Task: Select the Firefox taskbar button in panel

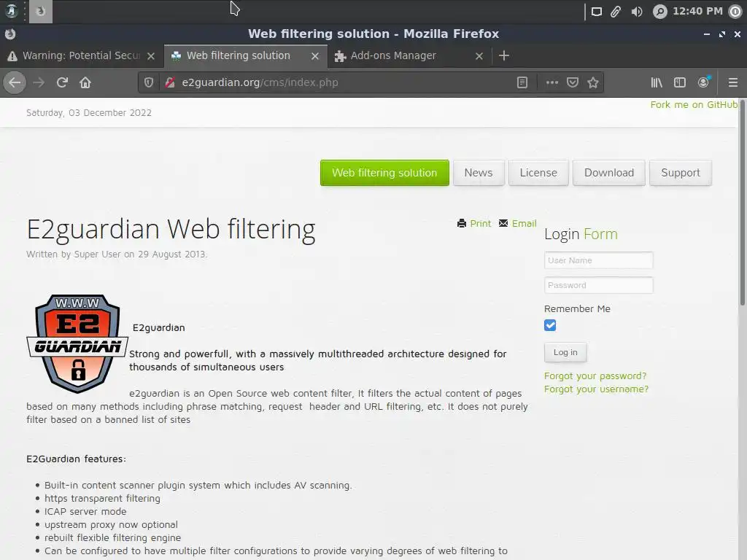Action: (x=41, y=12)
